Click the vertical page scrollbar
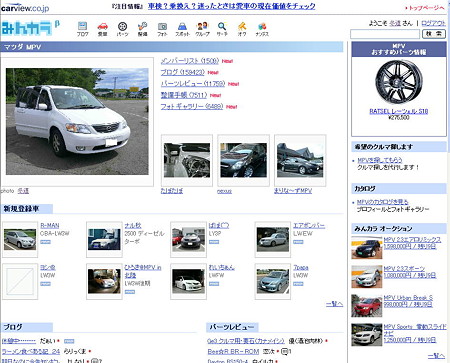Screen dimensions: 450x363 pyautogui.click(x=448, y=181)
